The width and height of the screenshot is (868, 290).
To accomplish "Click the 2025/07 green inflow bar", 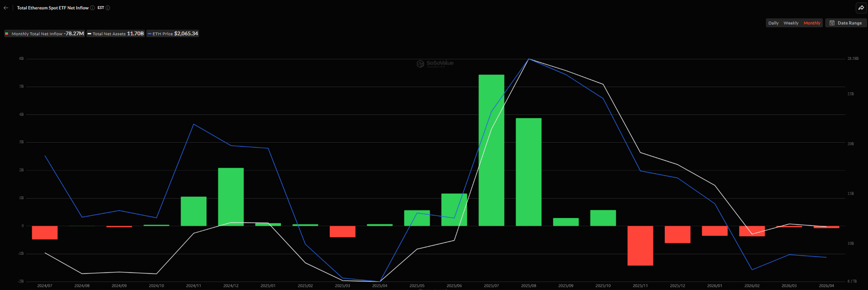I will click(491, 151).
